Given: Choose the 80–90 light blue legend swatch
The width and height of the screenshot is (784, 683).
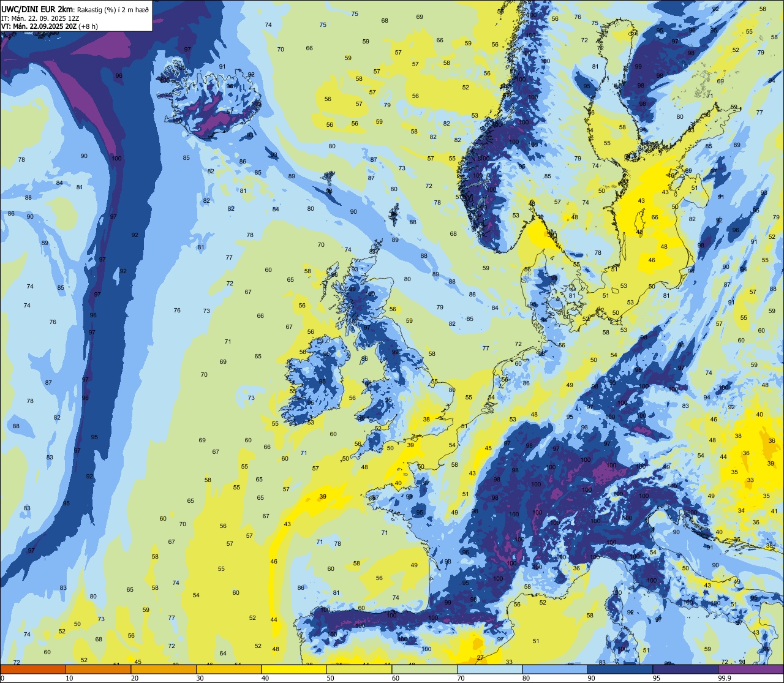Looking at the screenshot, I should click(x=555, y=669).
